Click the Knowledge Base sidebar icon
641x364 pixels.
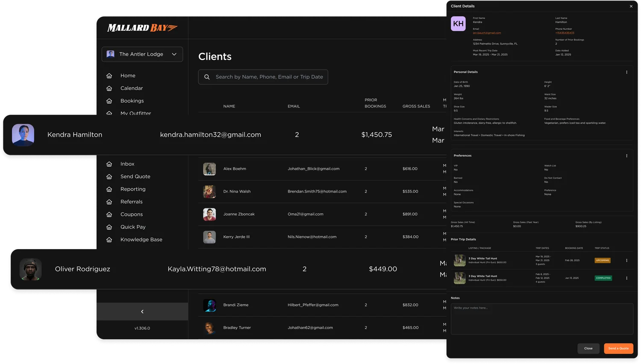tap(109, 240)
